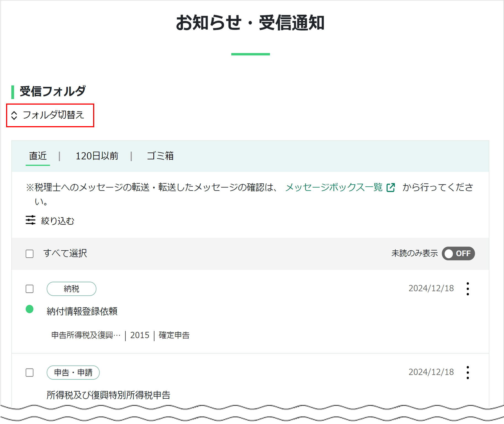The image size is (504, 424).
Task: Click the green unread dot for 納付情報登録依頼
Action: pyautogui.click(x=30, y=309)
